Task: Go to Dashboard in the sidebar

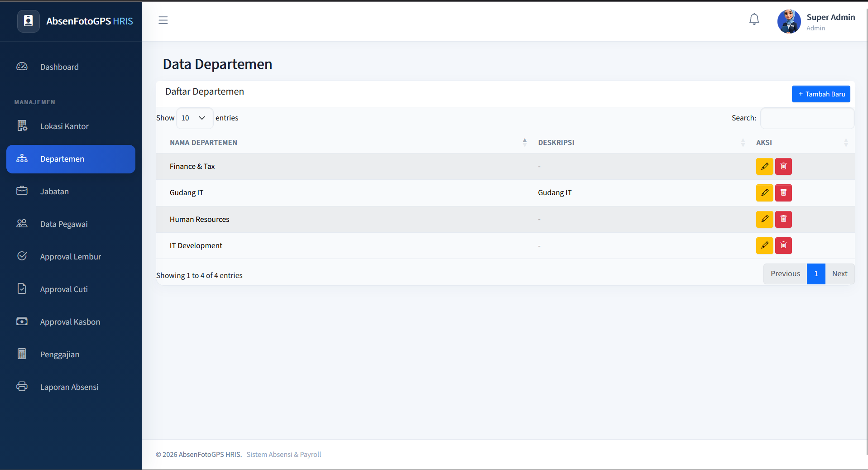Action: coord(71,67)
